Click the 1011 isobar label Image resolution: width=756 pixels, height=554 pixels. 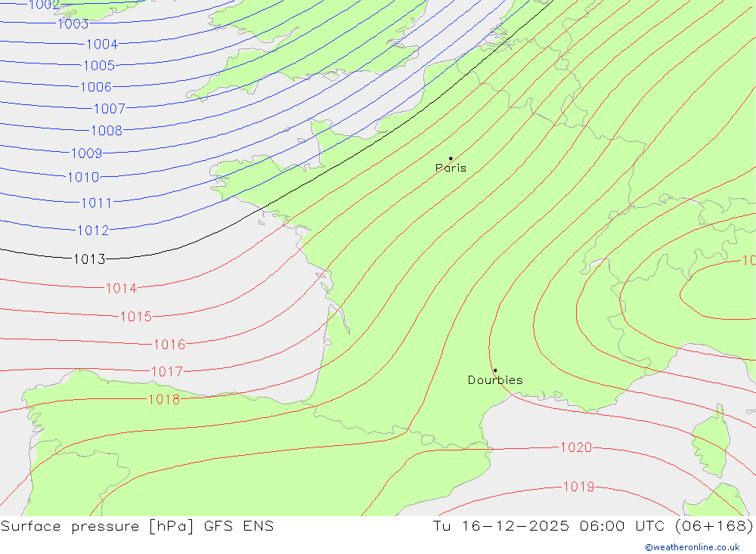coord(97,203)
